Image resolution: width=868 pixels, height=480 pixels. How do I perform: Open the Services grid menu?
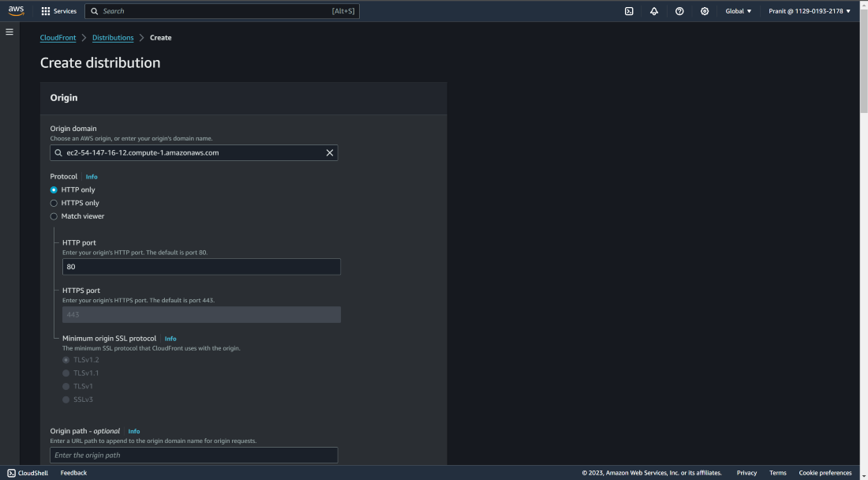coord(58,11)
